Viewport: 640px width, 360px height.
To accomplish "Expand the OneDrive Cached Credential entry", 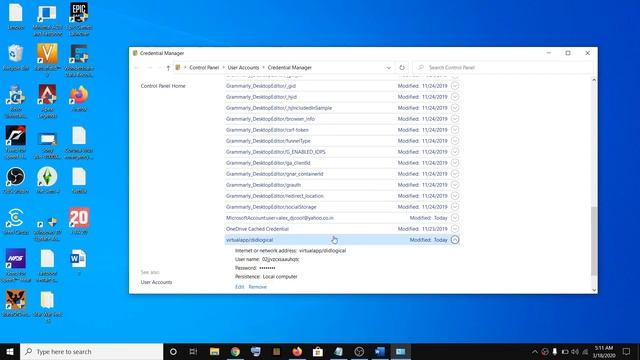I will [x=455, y=229].
